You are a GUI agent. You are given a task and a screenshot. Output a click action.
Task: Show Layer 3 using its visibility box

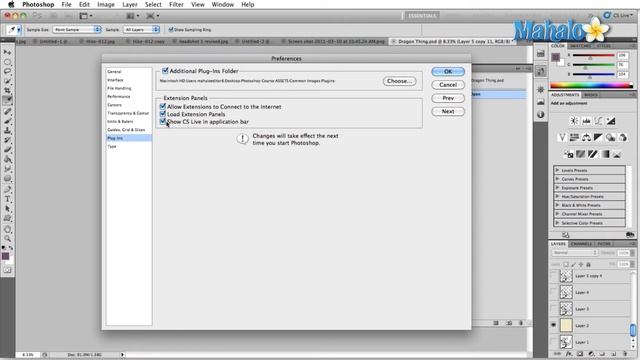pos(553,309)
